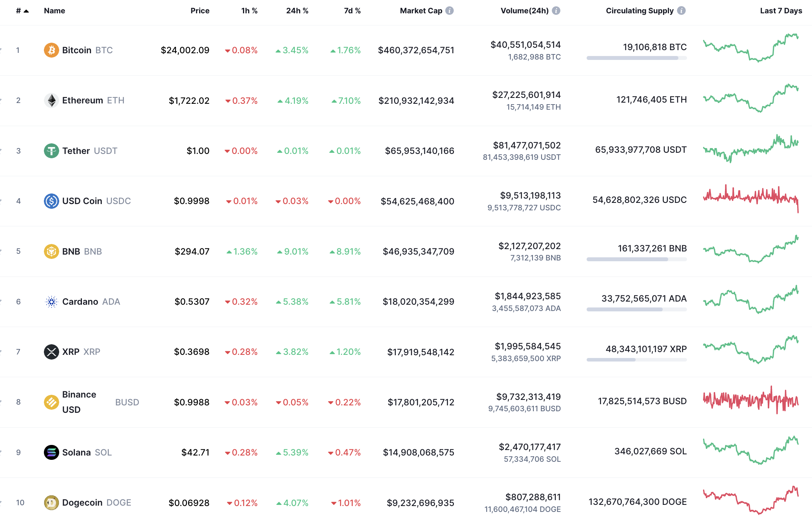Click the Bitcoin coin logo

click(51, 50)
